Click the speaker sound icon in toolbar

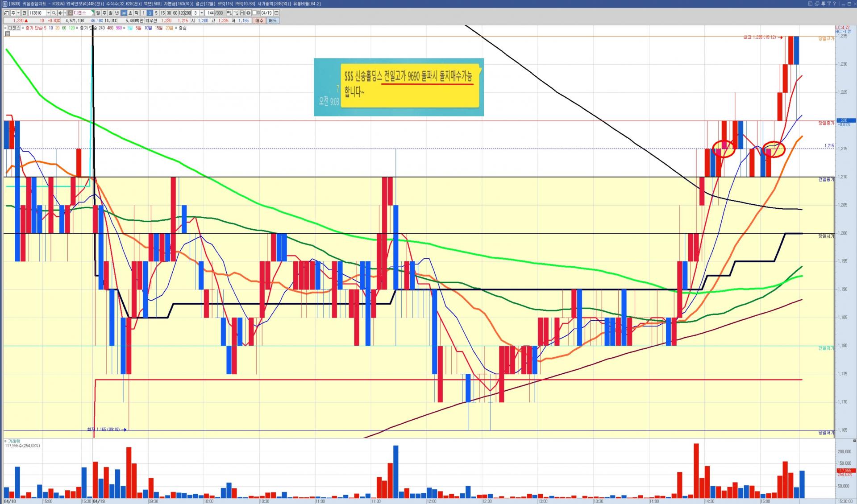click(60, 13)
